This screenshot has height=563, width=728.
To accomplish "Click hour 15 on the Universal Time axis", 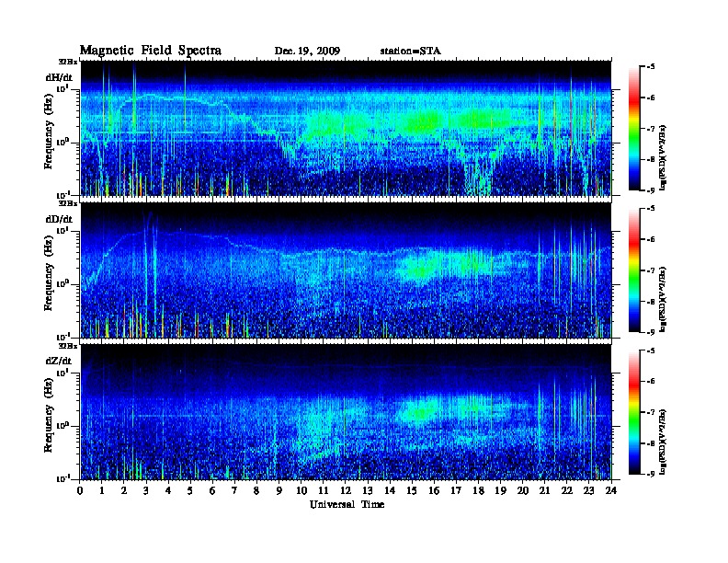I will 412,490.
